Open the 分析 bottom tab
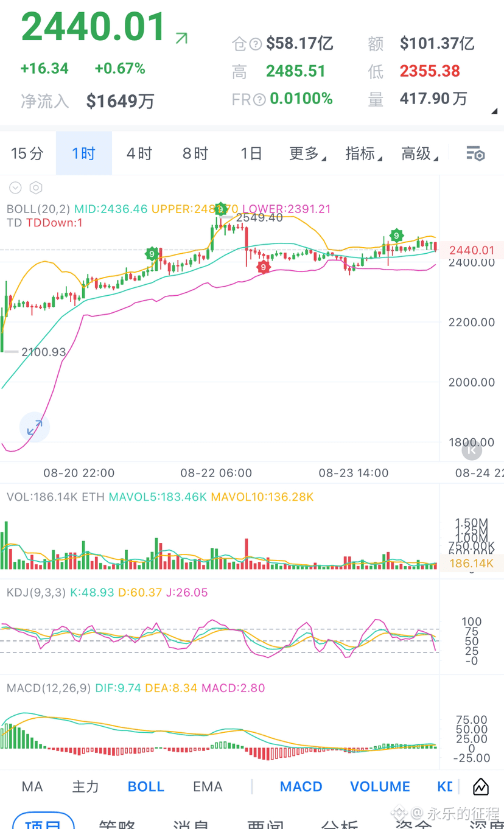Image resolution: width=504 pixels, height=829 pixels. coord(340,823)
